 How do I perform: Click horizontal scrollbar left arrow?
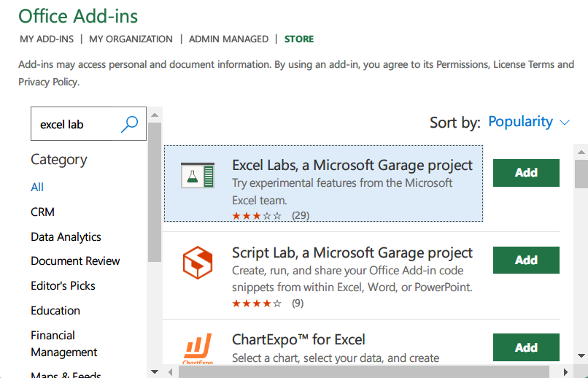[171, 371]
